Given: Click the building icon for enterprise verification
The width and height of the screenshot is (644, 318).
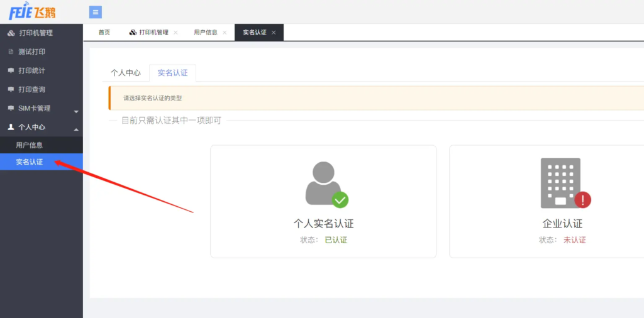Looking at the screenshot, I should (x=560, y=182).
